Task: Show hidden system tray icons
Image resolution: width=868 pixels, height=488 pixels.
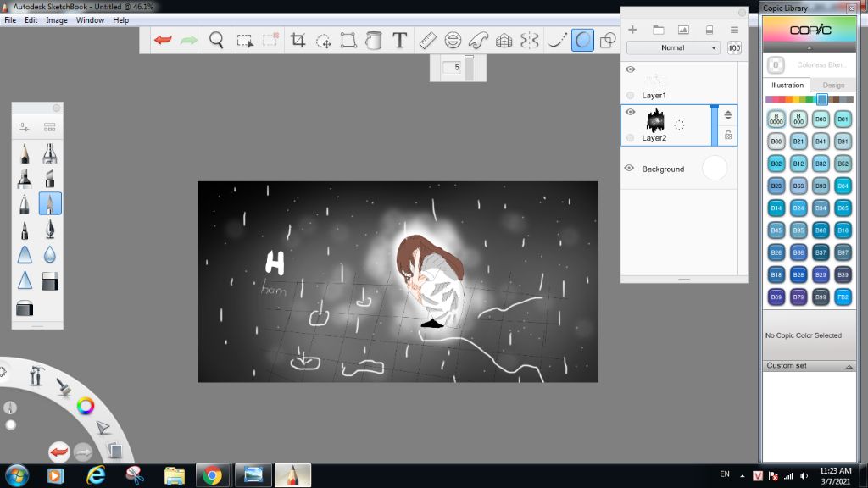Action: tap(743, 476)
